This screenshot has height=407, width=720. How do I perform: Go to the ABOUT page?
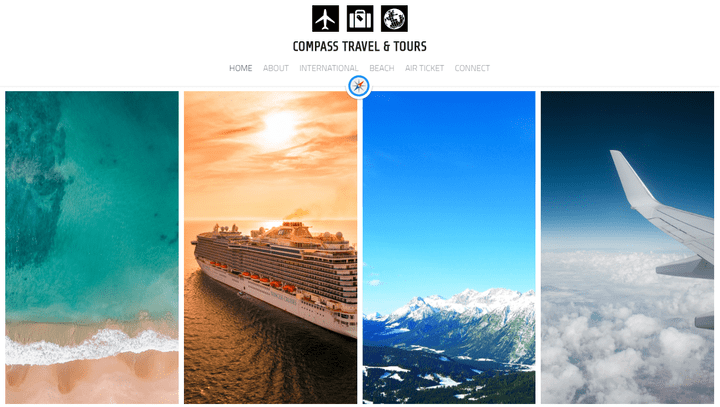pyautogui.click(x=276, y=68)
